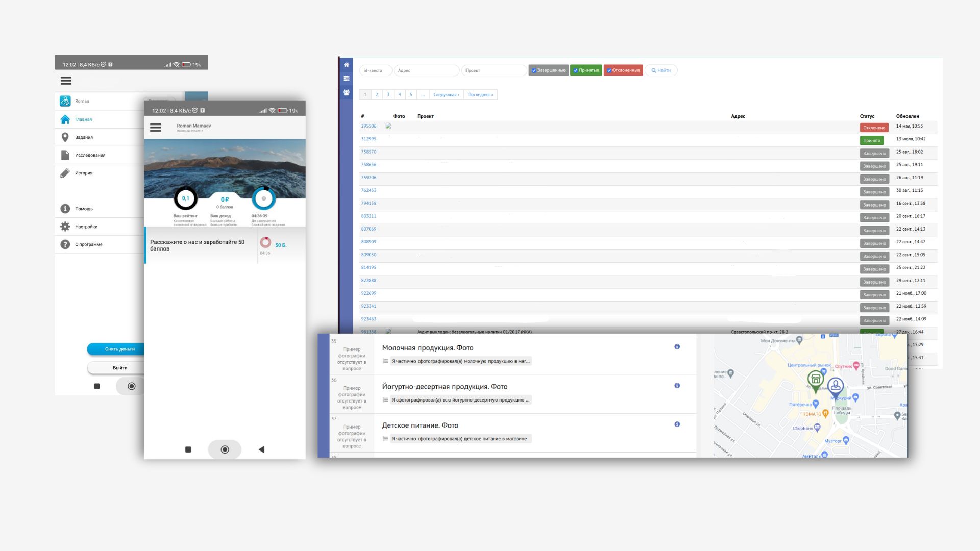980x551 pixels.
Task: Tap the Android back triangle button
Action: click(261, 449)
